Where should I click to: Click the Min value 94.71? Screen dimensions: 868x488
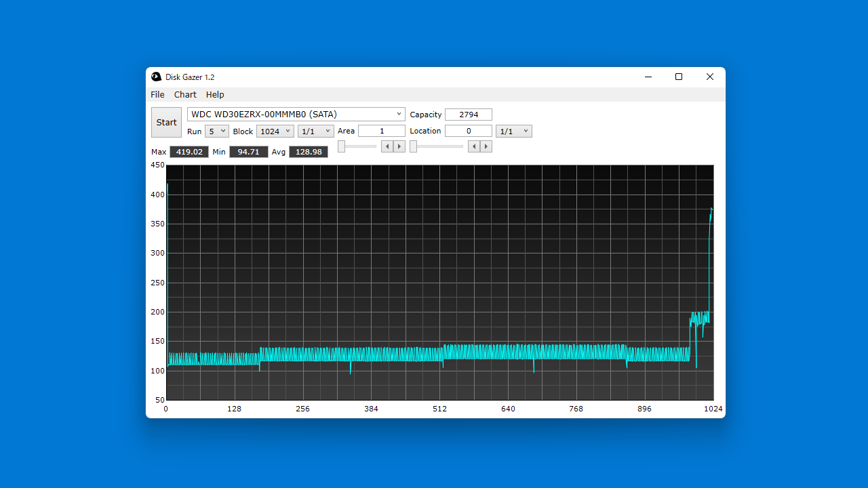(249, 152)
